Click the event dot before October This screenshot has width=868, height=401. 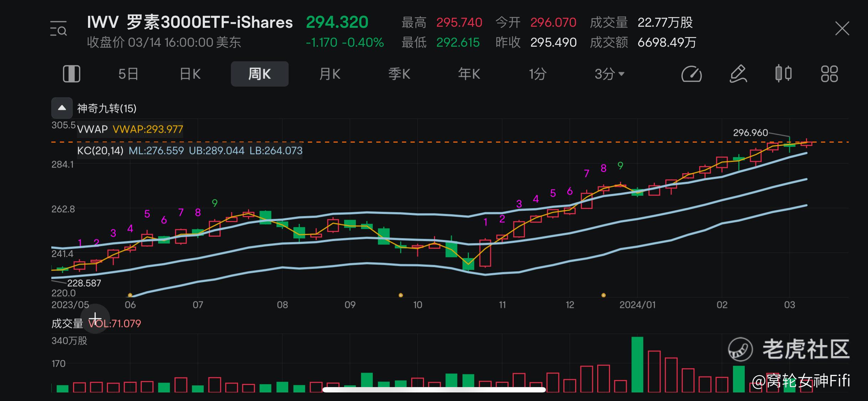(401, 295)
